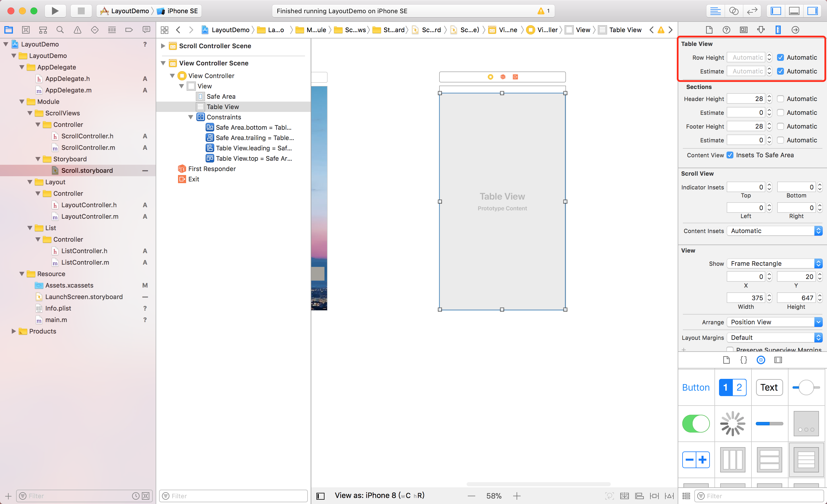Disable Insets To Safe Area checkbox
827x504 pixels.
pyautogui.click(x=730, y=155)
